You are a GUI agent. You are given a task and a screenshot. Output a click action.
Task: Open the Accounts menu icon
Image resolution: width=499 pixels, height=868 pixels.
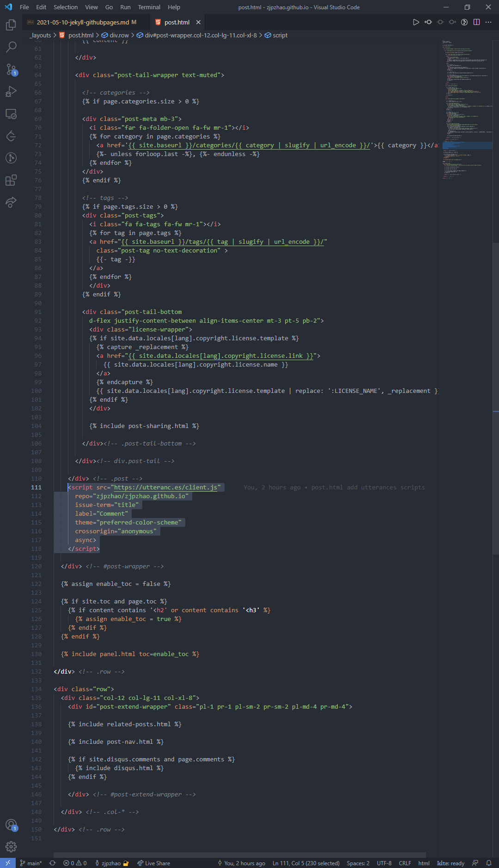(11, 825)
